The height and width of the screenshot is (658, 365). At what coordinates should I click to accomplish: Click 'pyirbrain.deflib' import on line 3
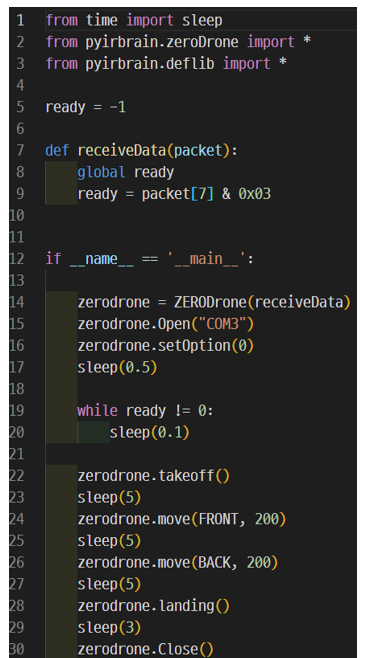(150, 64)
